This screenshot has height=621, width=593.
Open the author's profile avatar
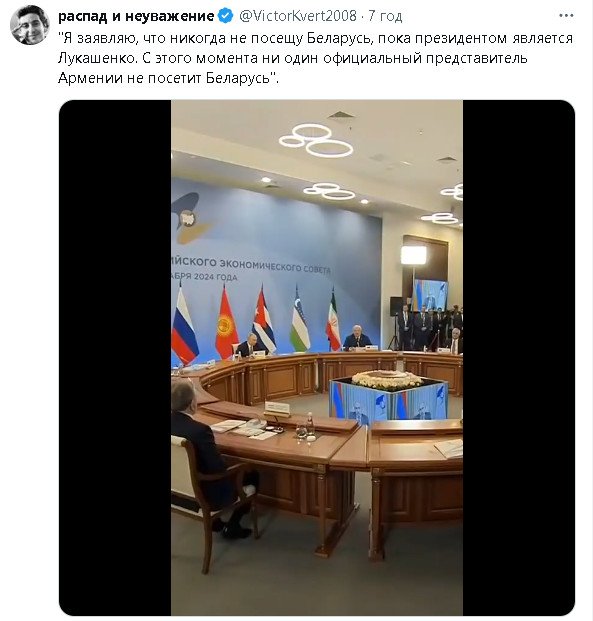click(x=29, y=25)
